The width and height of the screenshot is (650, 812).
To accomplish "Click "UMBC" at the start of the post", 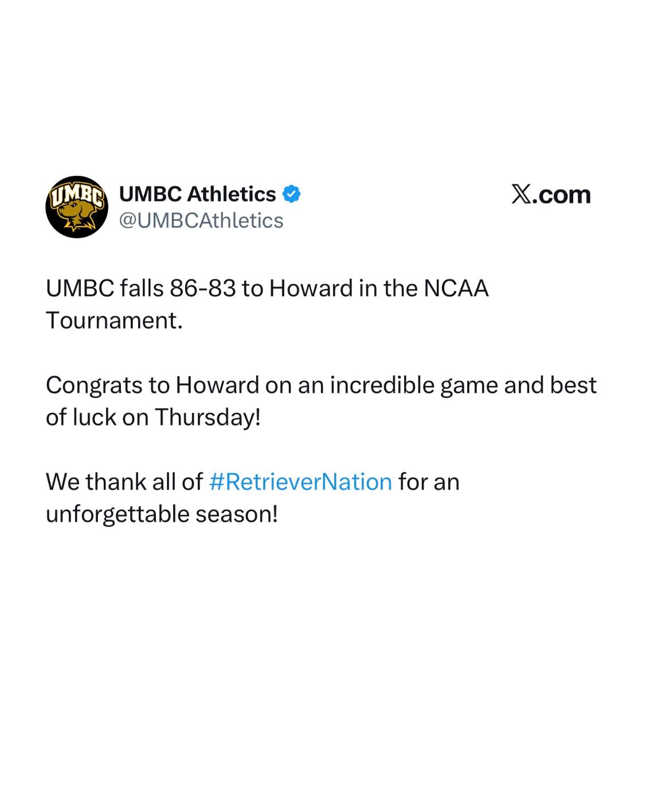I will 80,288.
